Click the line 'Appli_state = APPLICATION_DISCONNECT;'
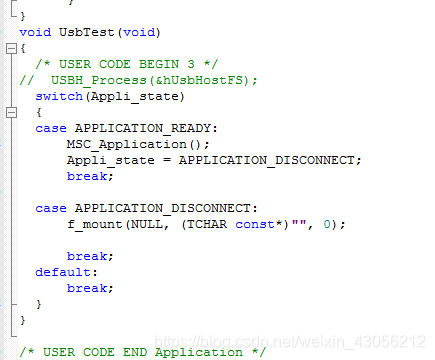 (x=214, y=160)
